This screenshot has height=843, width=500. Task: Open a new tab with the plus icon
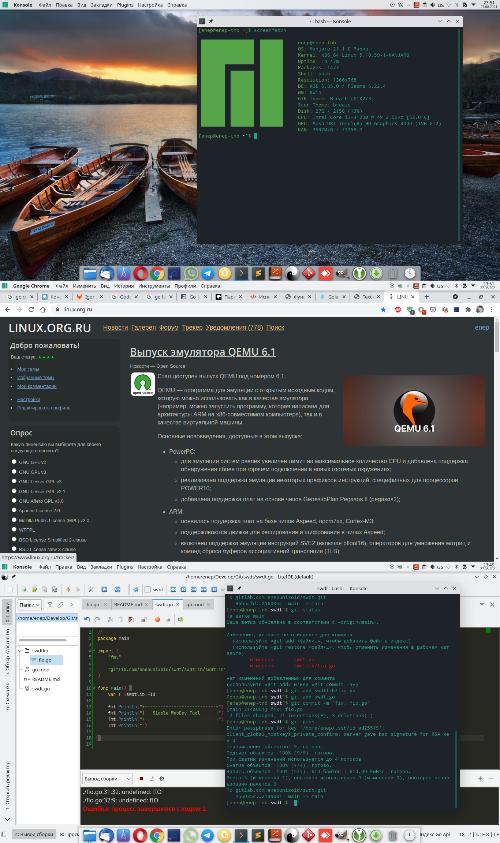coord(426,296)
